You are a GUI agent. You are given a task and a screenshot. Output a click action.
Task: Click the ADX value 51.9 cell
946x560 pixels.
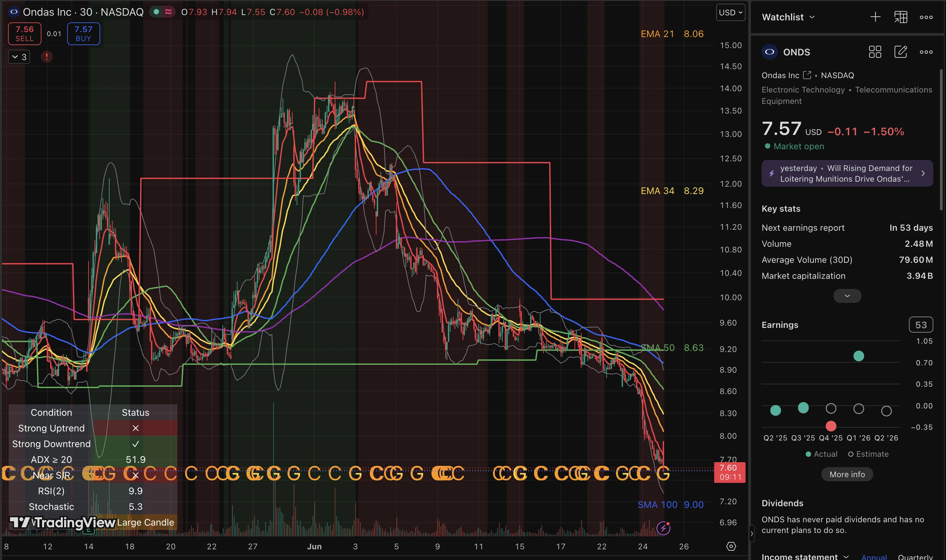click(136, 459)
